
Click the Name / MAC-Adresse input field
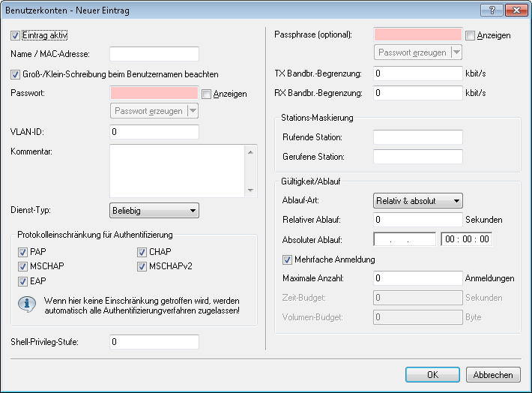point(154,54)
